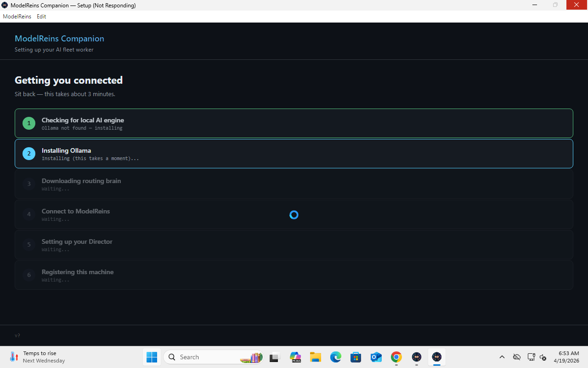Minimize the ModelReins Companion window
This screenshot has width=588, height=368.
coord(535,5)
